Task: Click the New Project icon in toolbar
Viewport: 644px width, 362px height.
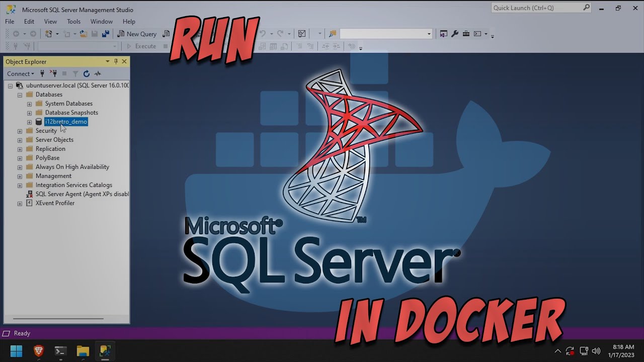Action: pyautogui.click(x=48, y=34)
